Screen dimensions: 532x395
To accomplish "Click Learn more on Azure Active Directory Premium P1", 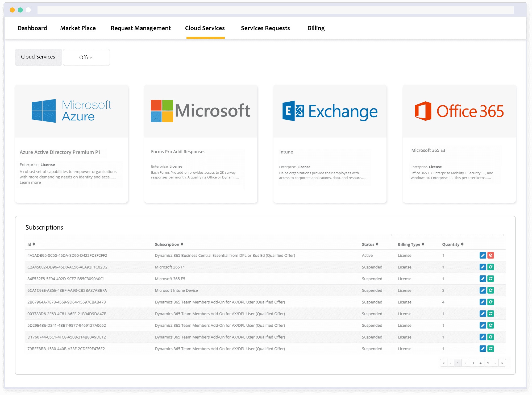I will (x=30, y=182).
